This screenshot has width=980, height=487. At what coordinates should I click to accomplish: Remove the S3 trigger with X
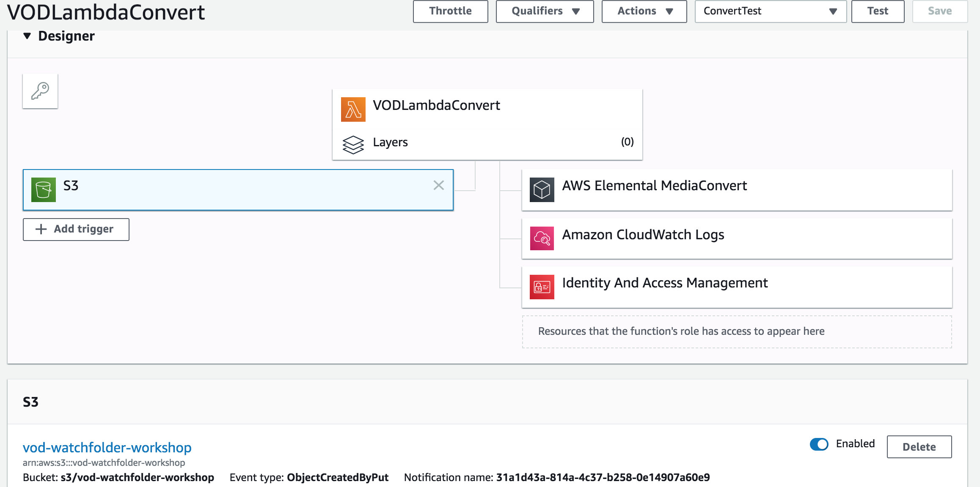(439, 185)
